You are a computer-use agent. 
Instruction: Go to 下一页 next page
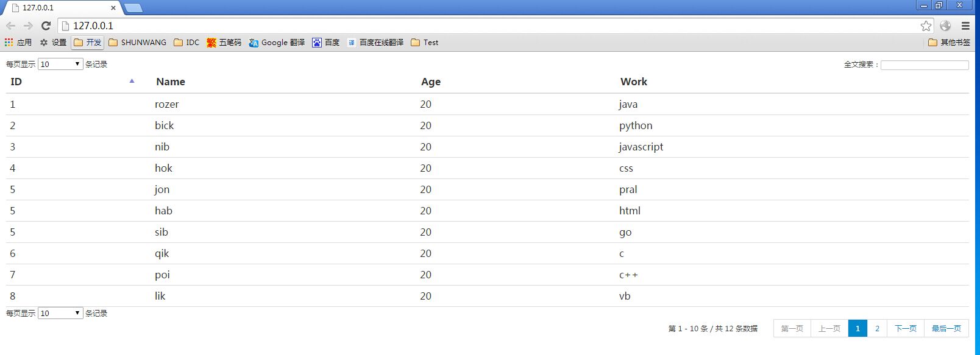906,328
